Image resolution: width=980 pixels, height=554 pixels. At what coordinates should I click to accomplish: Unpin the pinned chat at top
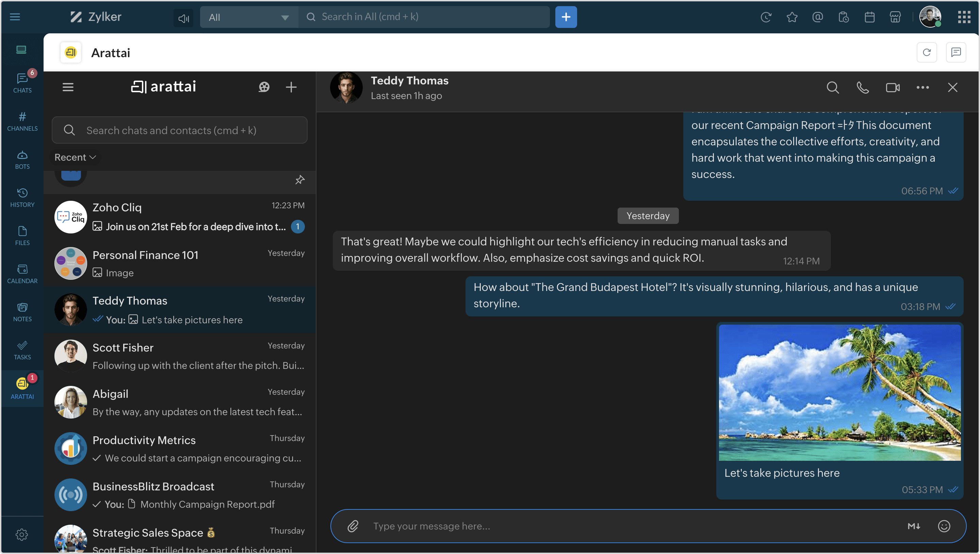pos(300,180)
